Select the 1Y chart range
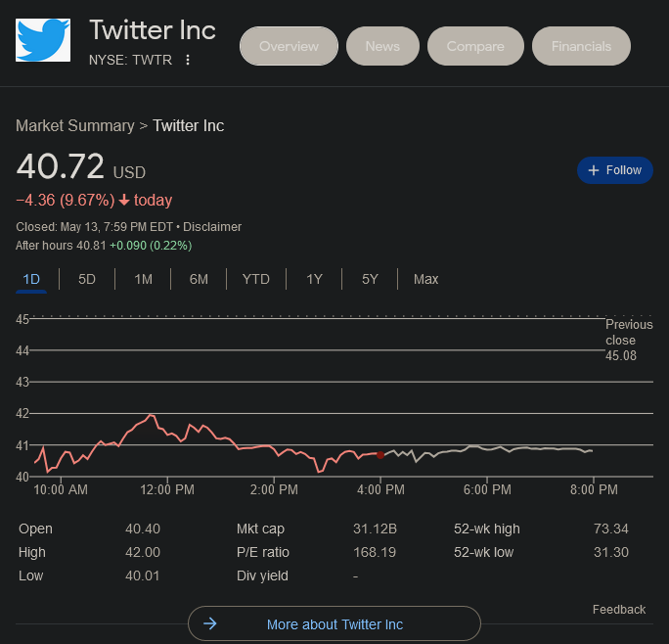 pos(314,279)
